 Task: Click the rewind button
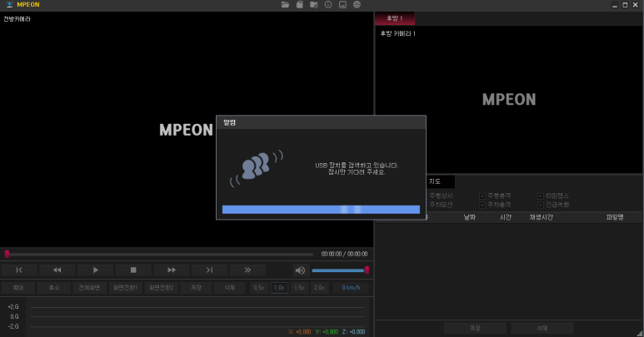pyautogui.click(x=57, y=270)
